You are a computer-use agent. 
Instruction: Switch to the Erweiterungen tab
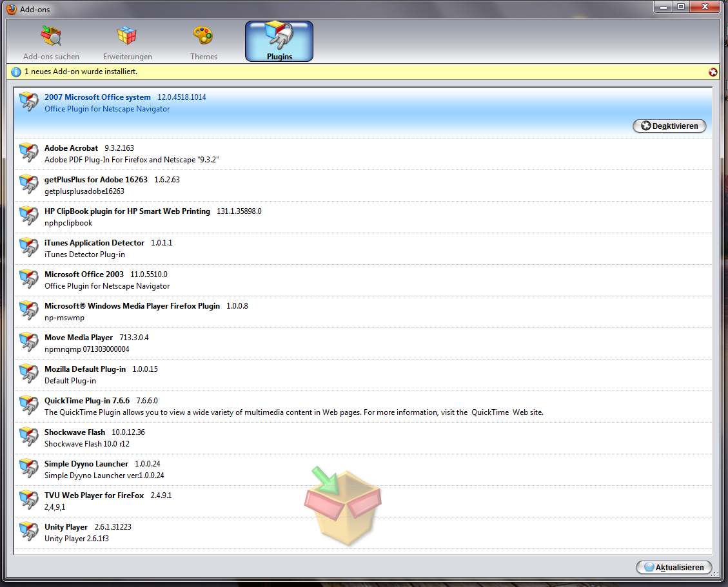coord(127,43)
